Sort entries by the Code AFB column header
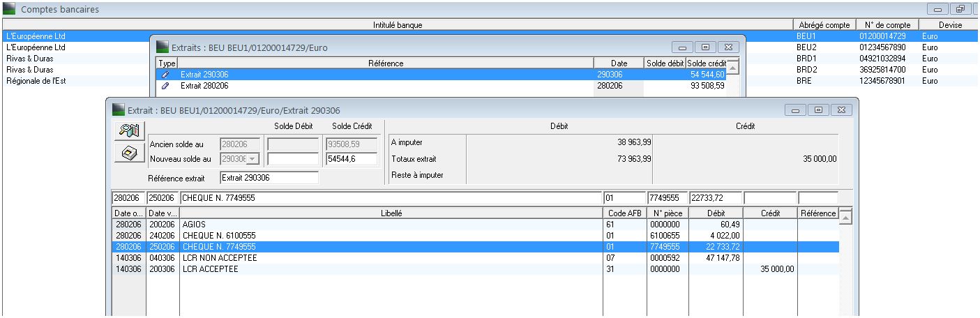 [x=624, y=213]
